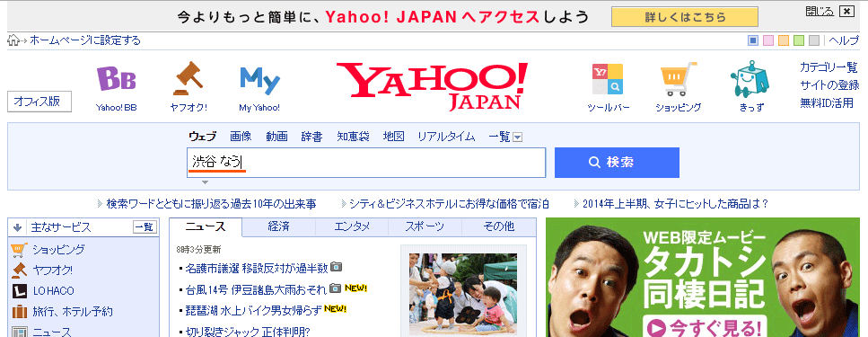Select the blue theme color swatch

[x=753, y=40]
